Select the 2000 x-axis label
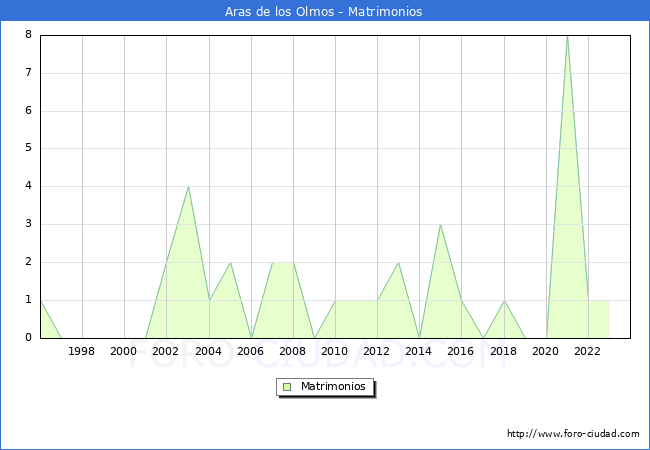The width and height of the screenshot is (650, 450). tap(124, 351)
